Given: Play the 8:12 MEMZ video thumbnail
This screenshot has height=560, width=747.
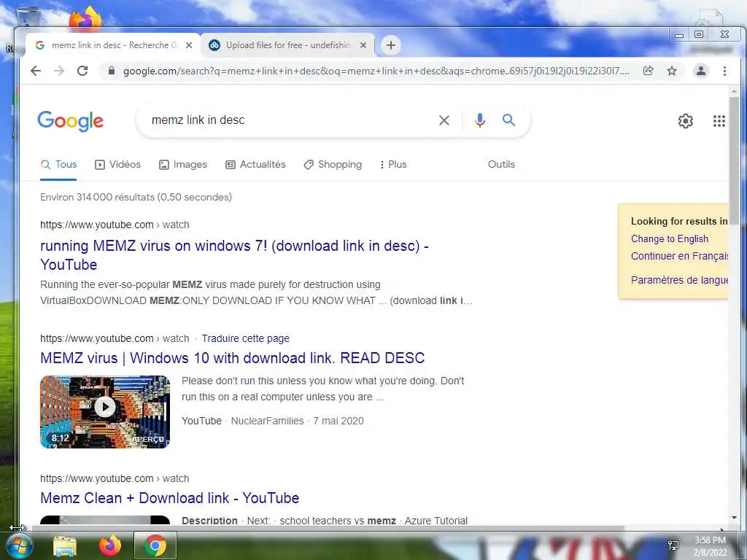Looking at the screenshot, I should pyautogui.click(x=105, y=412).
